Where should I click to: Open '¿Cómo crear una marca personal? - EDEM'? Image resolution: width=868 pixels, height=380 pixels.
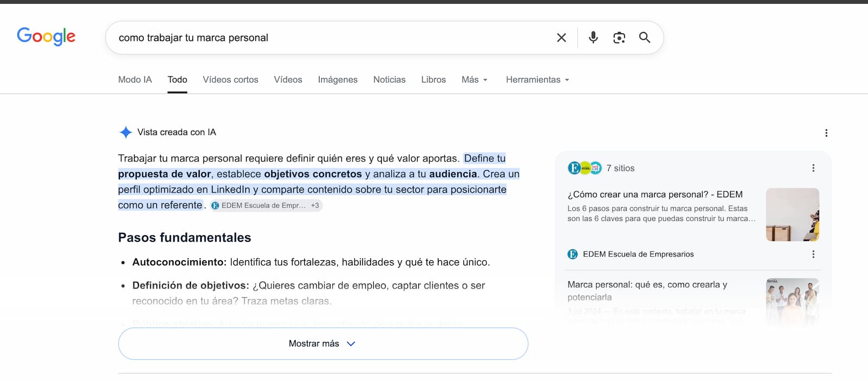click(655, 194)
